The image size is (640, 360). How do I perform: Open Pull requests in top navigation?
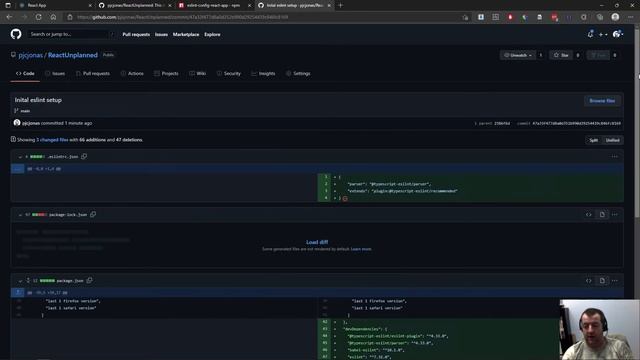point(136,34)
